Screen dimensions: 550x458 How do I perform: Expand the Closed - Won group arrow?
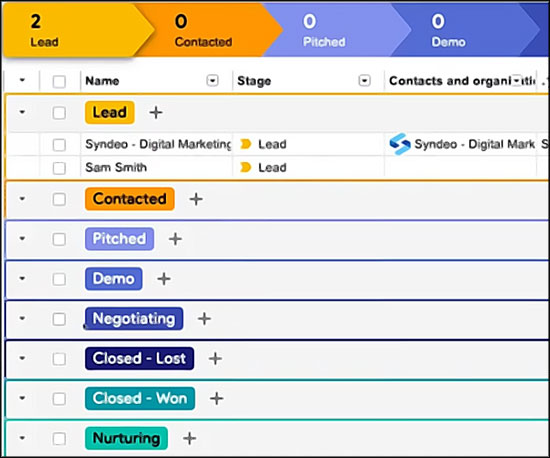click(22, 398)
